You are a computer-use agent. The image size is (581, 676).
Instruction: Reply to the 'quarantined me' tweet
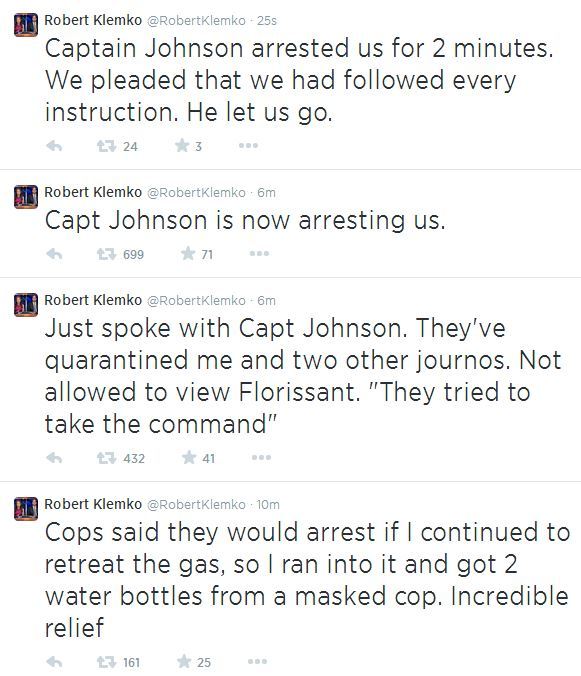click(54, 458)
